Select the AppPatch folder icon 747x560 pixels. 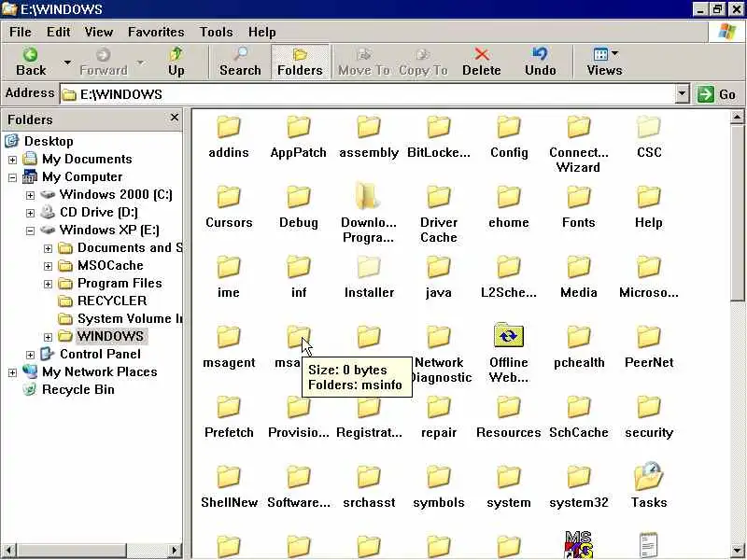(x=299, y=127)
